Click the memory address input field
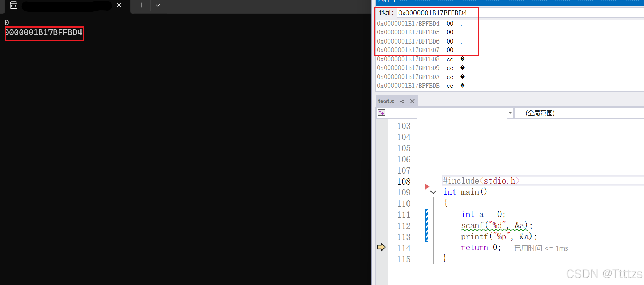 pos(520,13)
